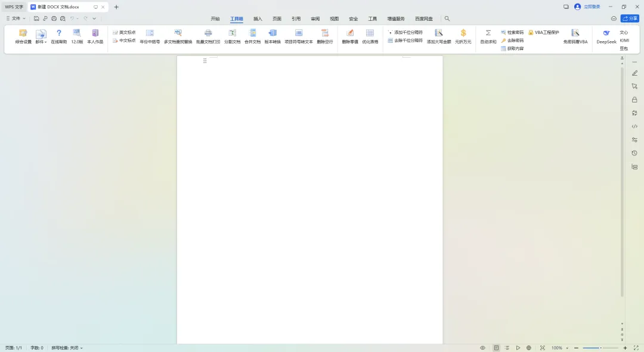Launch the DeepSeek assistant
This screenshot has height=352, width=644.
point(606,36)
